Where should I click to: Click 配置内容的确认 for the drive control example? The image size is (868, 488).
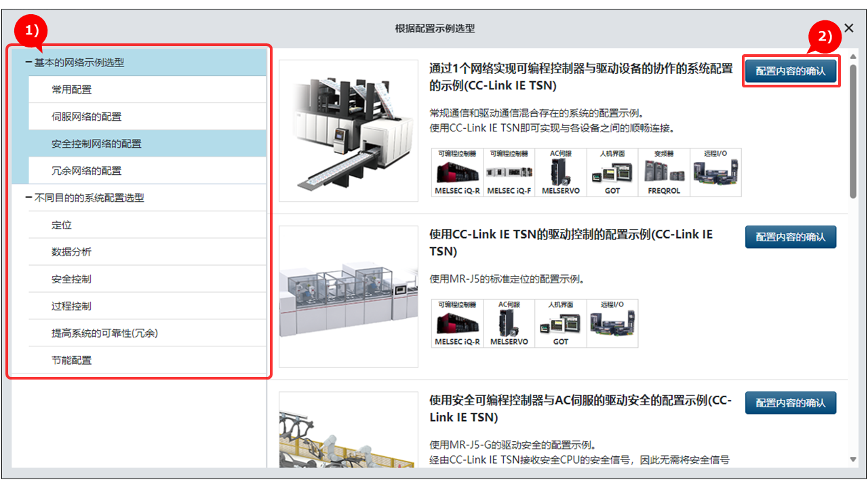tap(791, 237)
